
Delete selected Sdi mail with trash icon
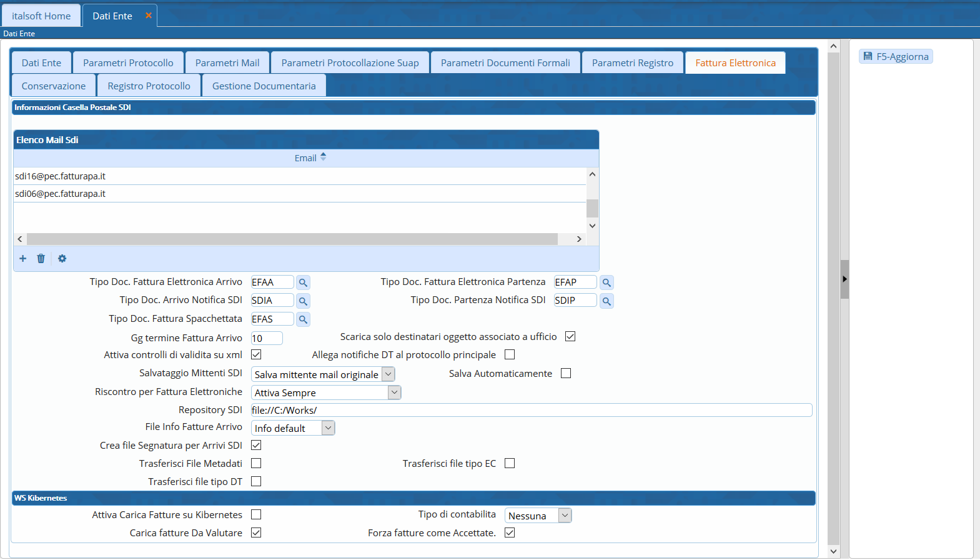41,259
